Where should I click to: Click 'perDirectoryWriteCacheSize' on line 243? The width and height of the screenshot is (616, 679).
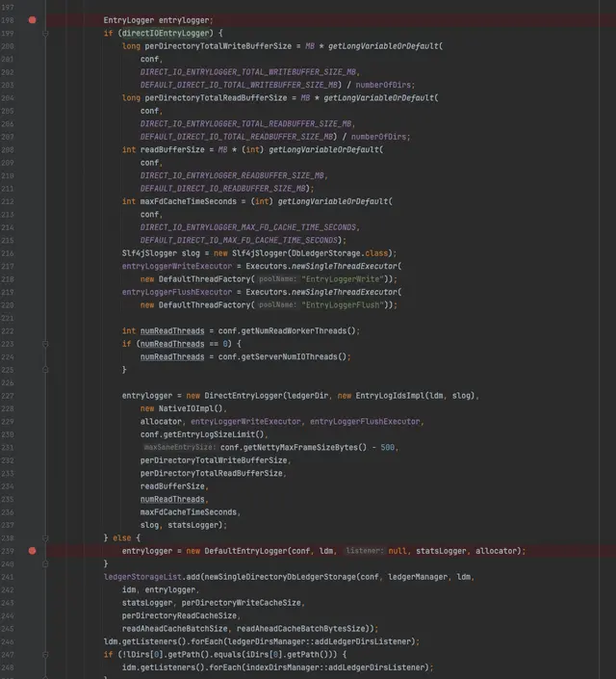point(242,603)
